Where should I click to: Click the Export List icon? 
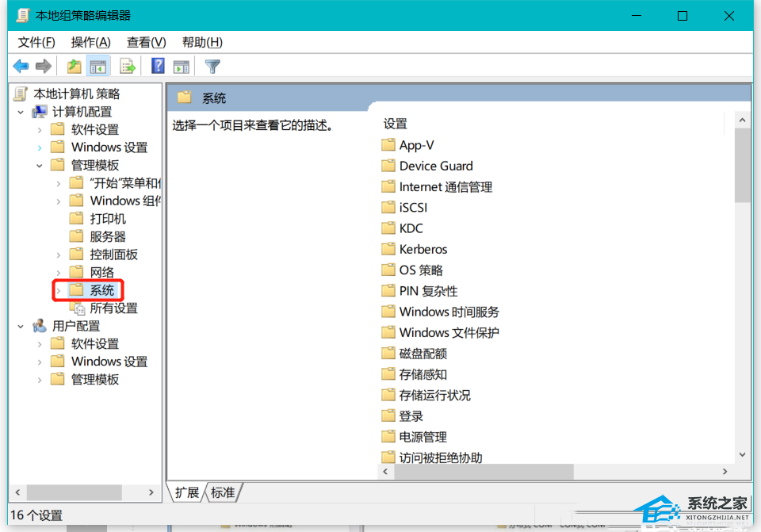point(127,66)
